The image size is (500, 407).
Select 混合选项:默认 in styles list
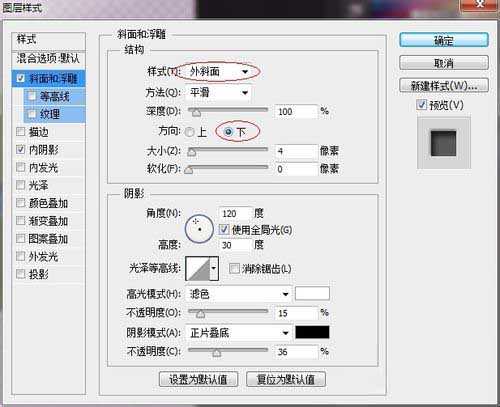[x=48, y=59]
